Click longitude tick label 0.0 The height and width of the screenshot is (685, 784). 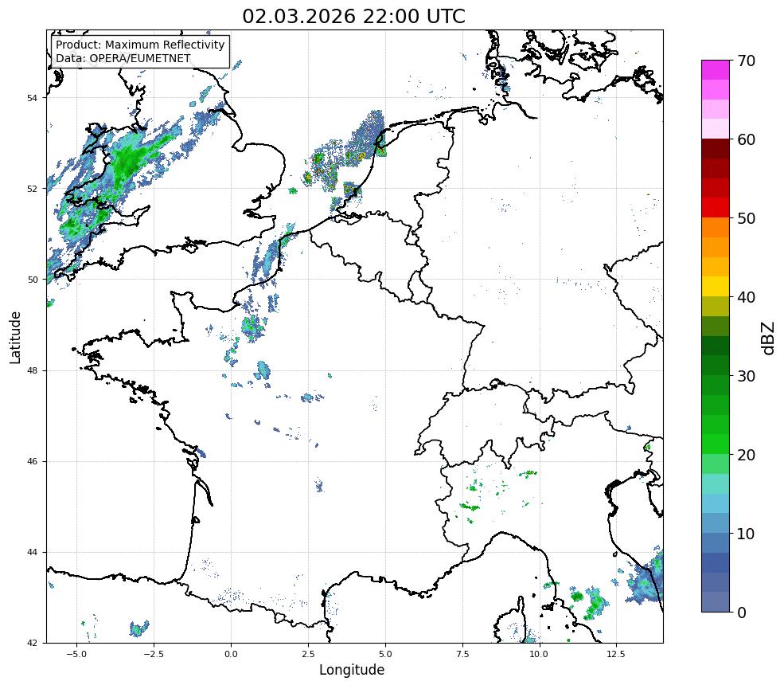(231, 654)
